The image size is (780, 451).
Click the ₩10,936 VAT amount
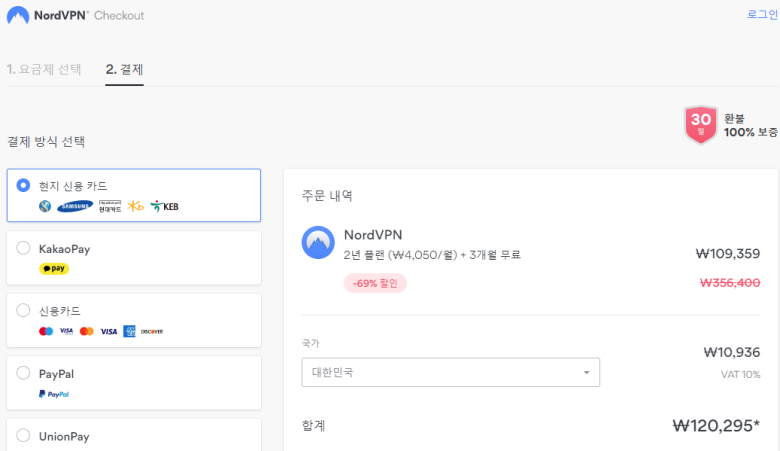732,352
